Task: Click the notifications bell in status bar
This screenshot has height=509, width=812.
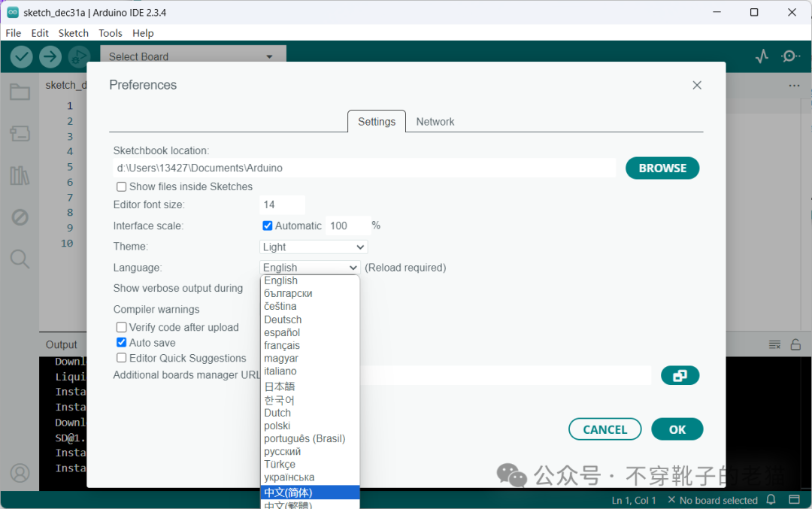Action: pos(771,500)
